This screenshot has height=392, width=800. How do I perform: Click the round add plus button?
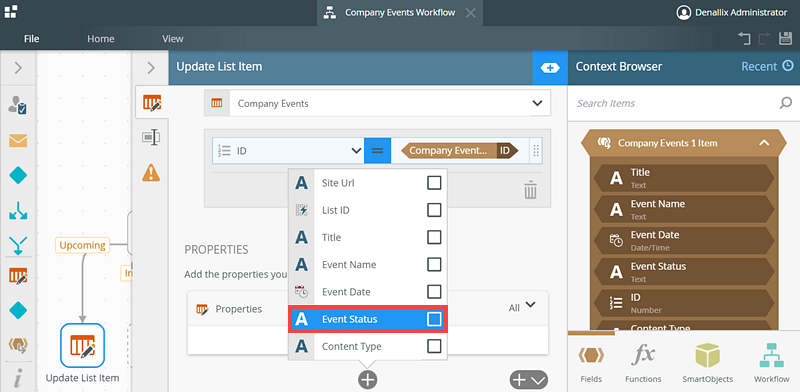[367, 380]
